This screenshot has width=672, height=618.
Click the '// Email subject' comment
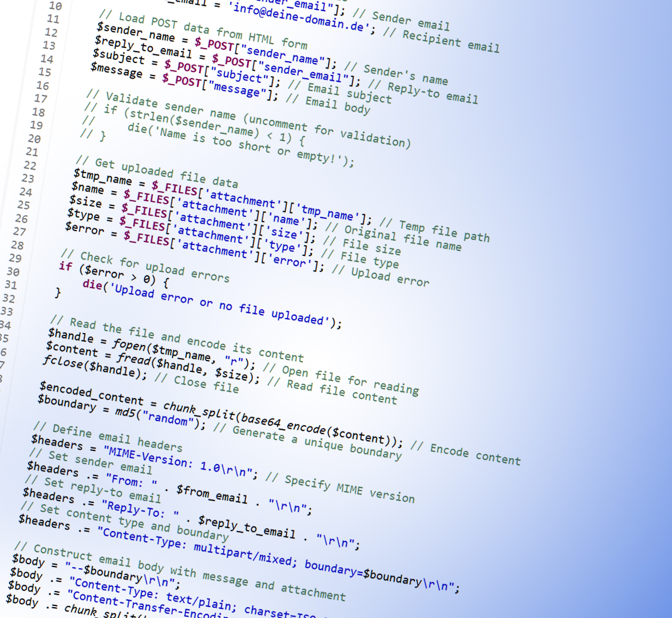(339, 92)
